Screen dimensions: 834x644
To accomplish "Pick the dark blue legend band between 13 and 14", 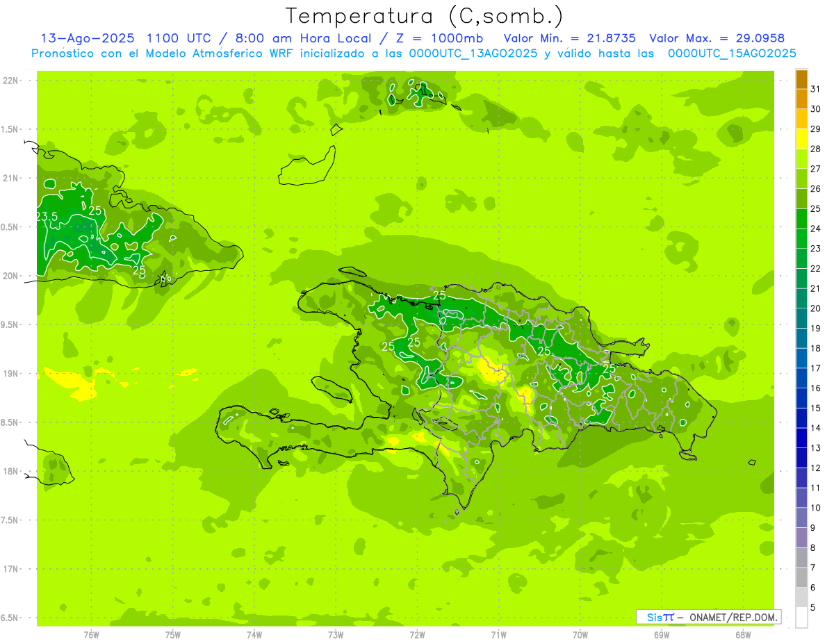I will pos(801,438).
